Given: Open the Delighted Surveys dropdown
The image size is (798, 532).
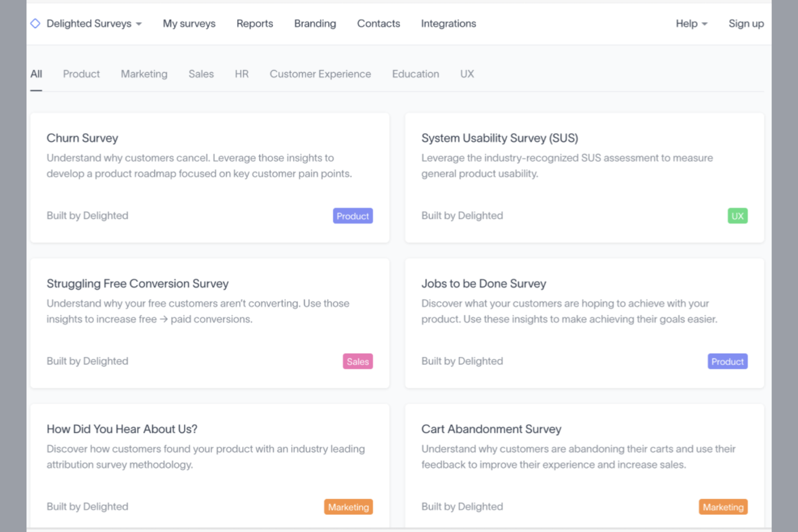Looking at the screenshot, I should (x=89, y=23).
